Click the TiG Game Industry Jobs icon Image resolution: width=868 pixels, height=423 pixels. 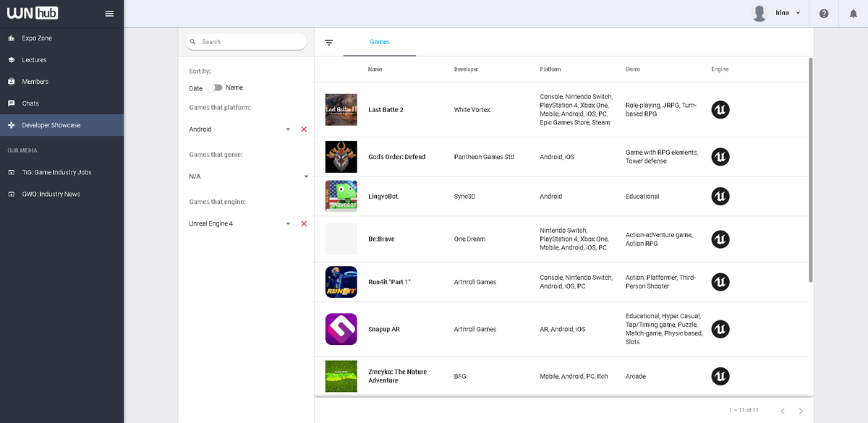11,173
